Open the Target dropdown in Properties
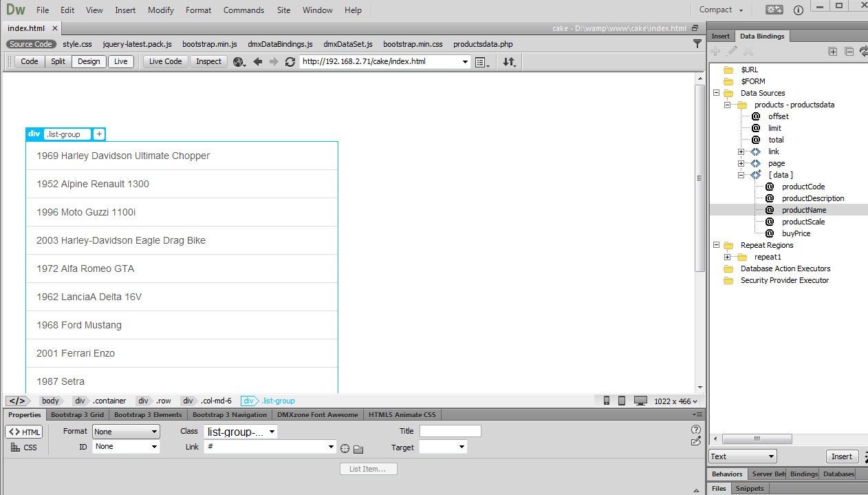The height and width of the screenshot is (495, 868). pos(443,447)
